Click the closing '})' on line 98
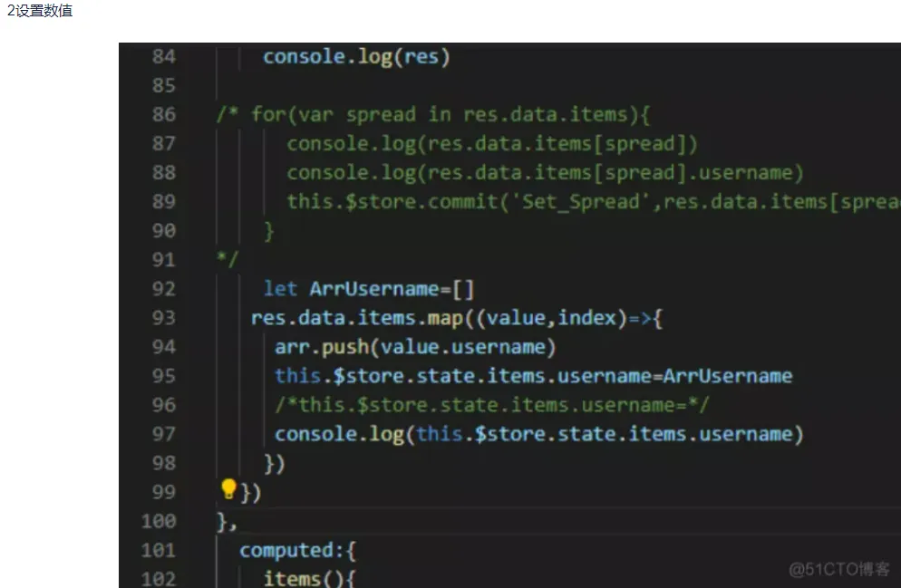The width and height of the screenshot is (901, 588). (x=274, y=464)
